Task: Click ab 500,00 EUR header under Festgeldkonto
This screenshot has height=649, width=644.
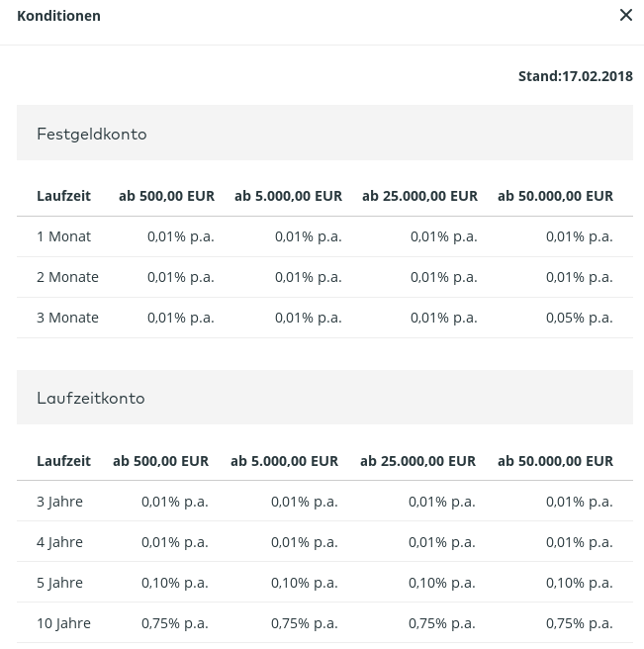Action: point(166,196)
